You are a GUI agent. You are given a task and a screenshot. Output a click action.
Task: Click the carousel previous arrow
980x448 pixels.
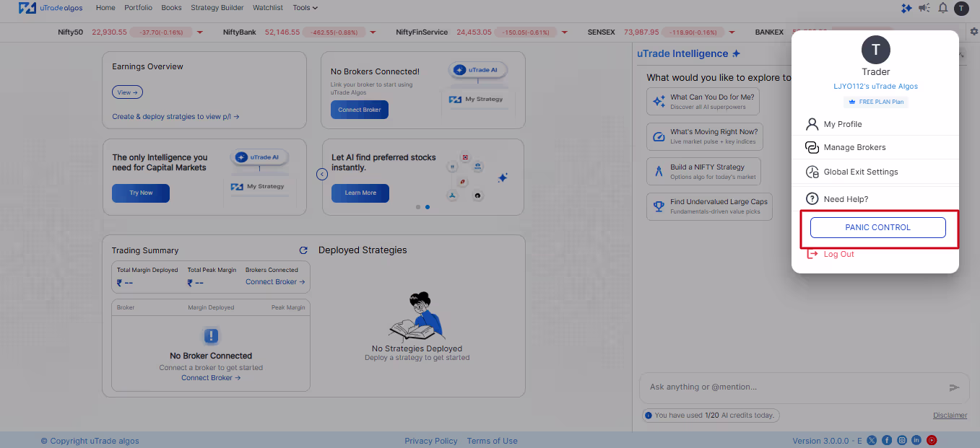[x=322, y=174]
